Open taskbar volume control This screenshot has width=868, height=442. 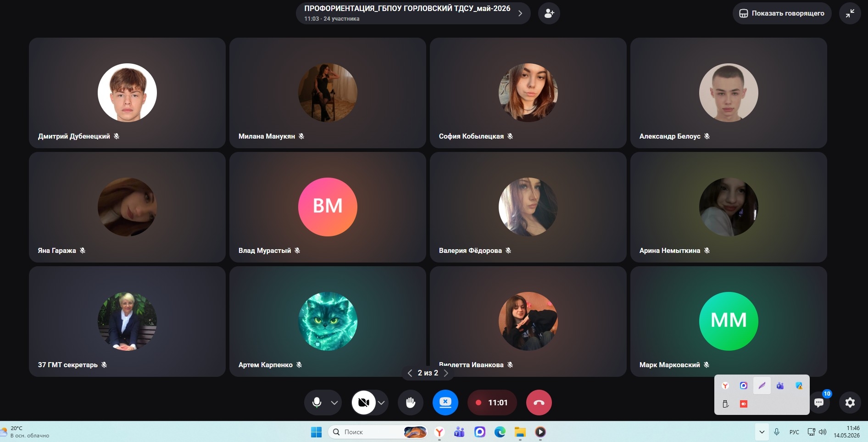[823, 432]
